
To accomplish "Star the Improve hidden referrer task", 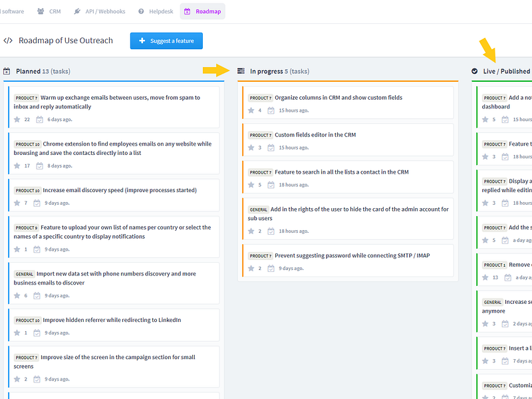I will pos(17,333).
